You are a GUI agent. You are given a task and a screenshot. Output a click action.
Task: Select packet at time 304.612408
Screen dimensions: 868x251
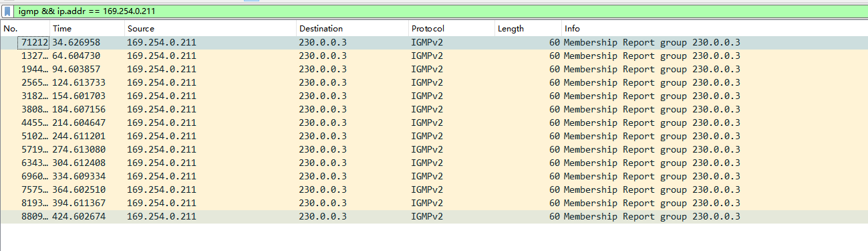(434, 163)
